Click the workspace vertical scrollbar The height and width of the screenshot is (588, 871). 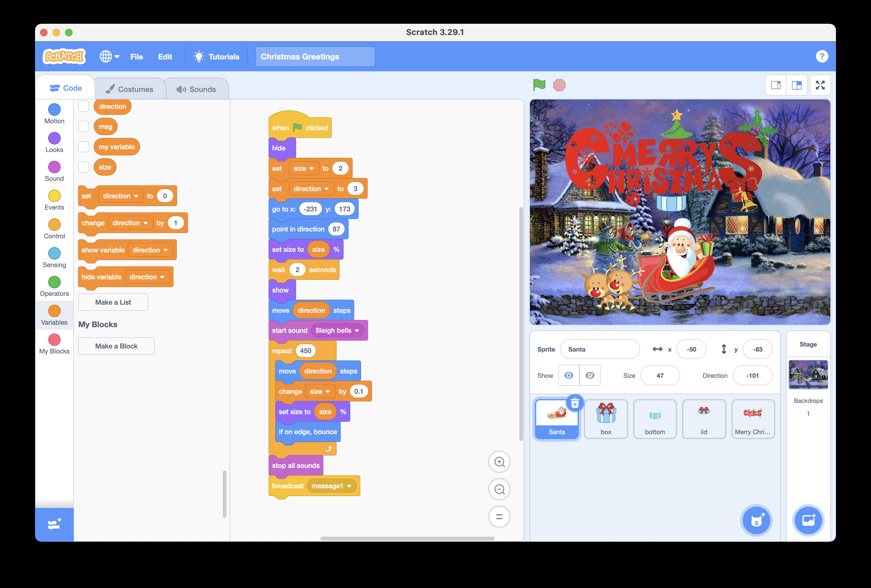[x=521, y=324]
